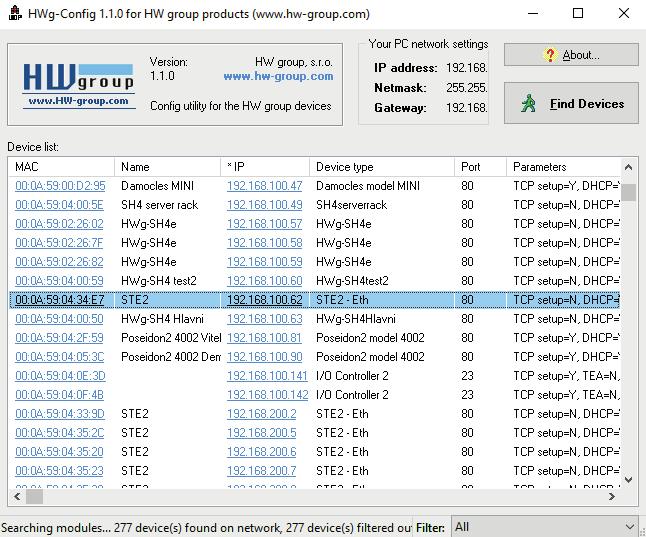Open IP link 192.168.200.6

point(262,451)
